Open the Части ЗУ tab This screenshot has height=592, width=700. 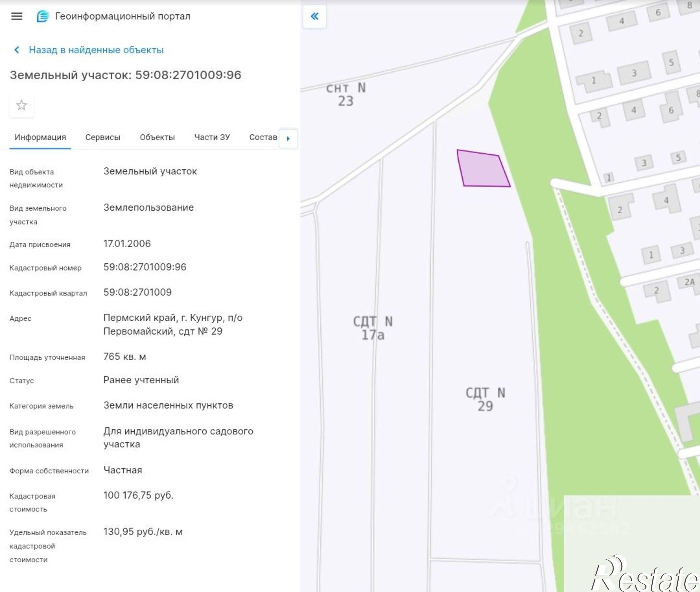pos(212,137)
